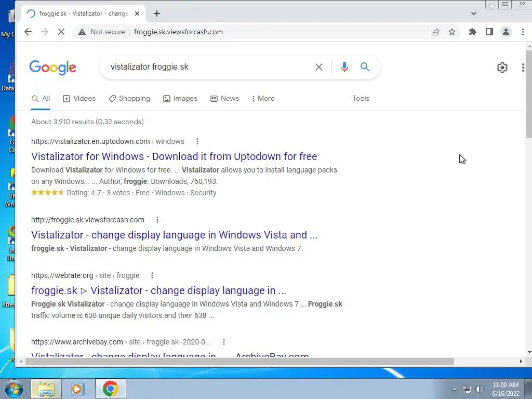Open Google quick settings gear
The width and height of the screenshot is (532, 399).
click(x=502, y=68)
